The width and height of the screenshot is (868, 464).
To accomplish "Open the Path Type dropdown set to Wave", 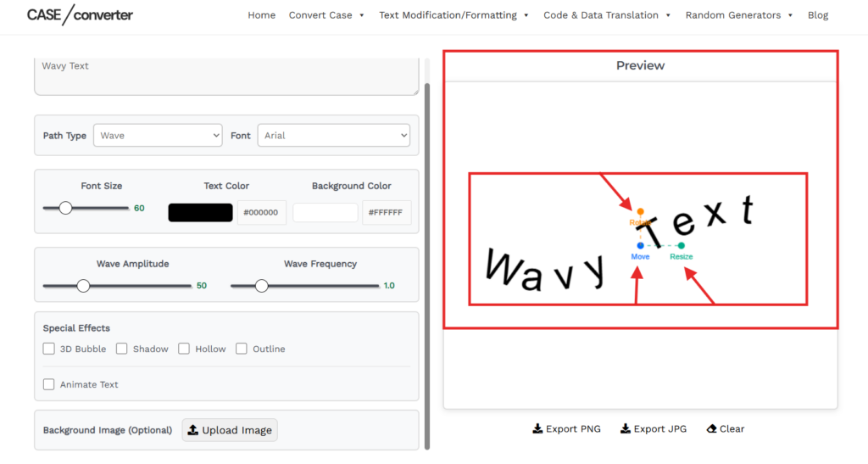I will [158, 135].
